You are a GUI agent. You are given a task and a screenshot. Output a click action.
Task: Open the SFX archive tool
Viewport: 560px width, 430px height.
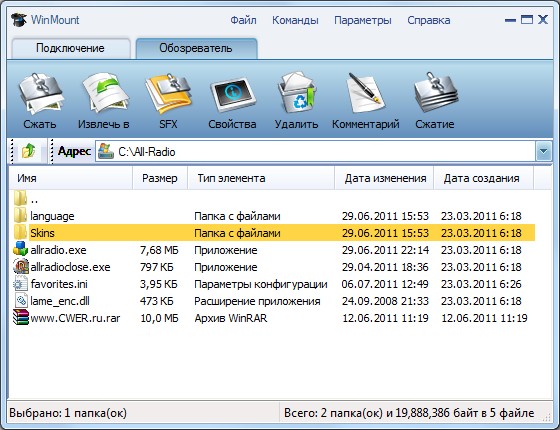168,94
